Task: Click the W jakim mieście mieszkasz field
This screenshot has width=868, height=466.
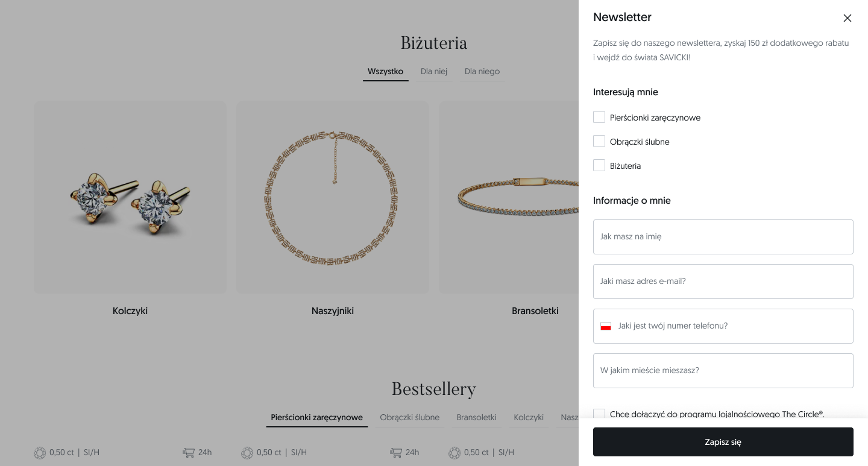Action: click(723, 371)
